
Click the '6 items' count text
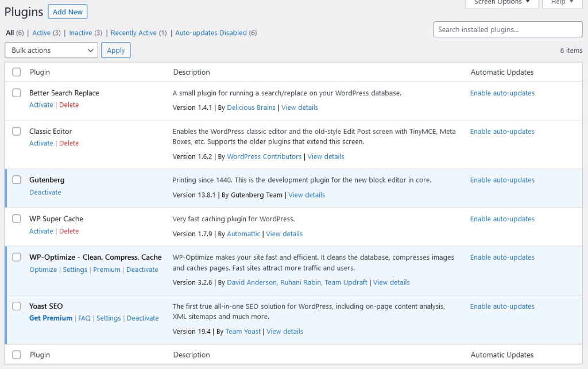pyautogui.click(x=571, y=51)
